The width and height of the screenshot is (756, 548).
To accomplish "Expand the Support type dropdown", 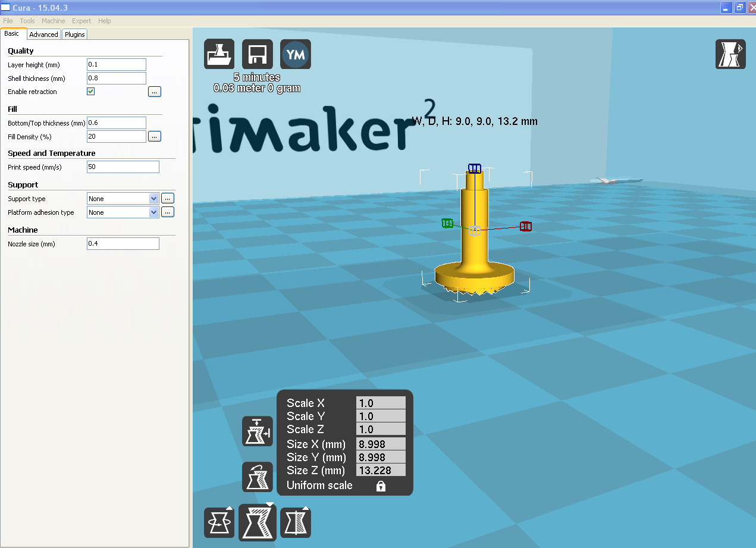I will tap(123, 199).
